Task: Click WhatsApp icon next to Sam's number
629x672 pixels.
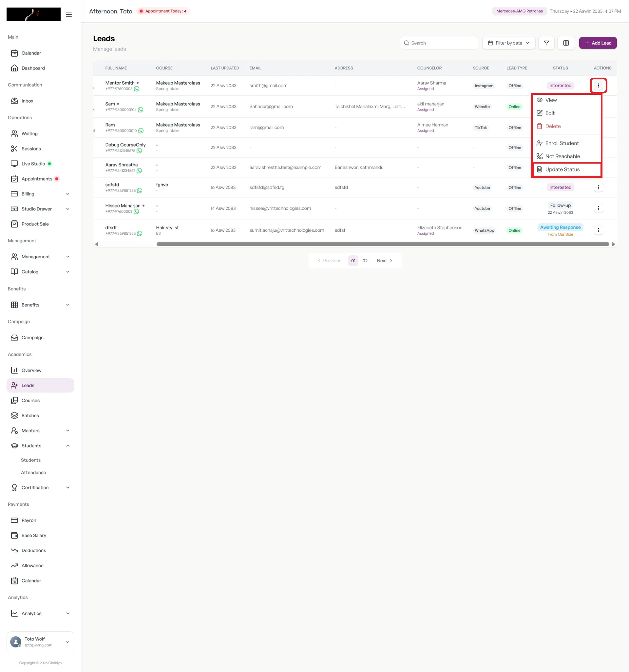Action: tap(141, 110)
